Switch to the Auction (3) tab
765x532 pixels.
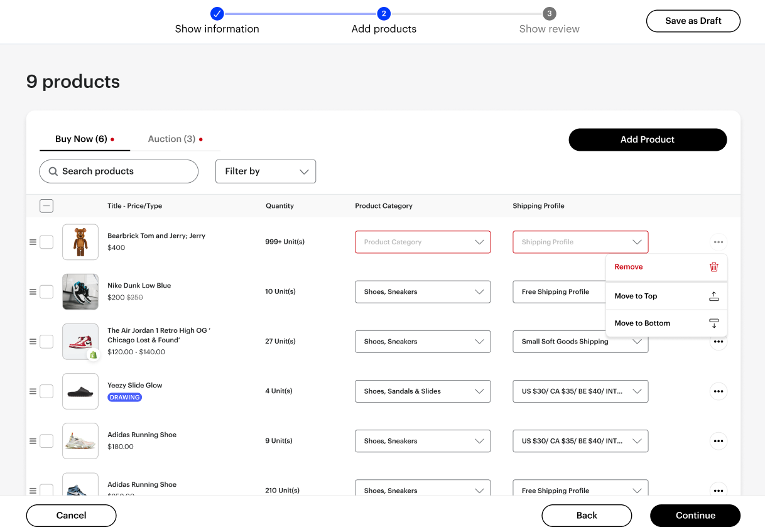(172, 139)
